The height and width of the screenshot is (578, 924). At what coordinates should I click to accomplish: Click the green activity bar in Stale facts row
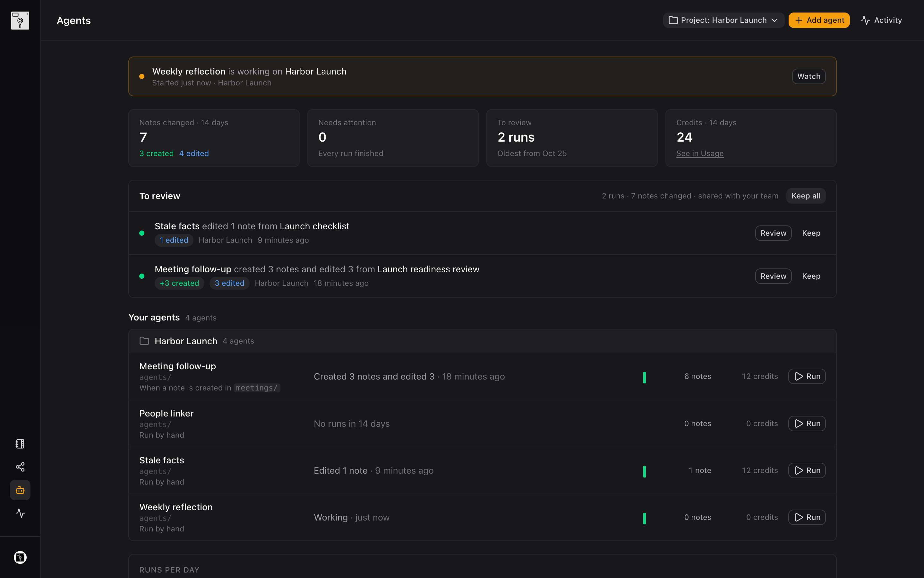coord(645,471)
